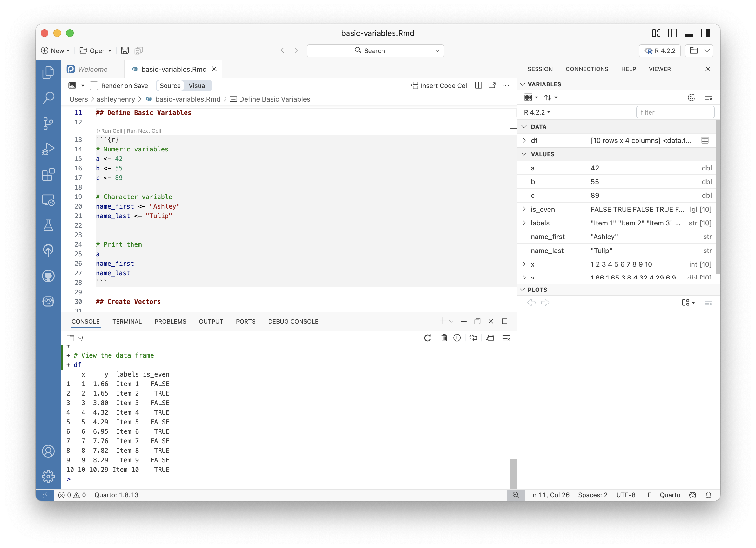Switch to the TERMINAL tab
This screenshot has width=756, height=548.
127,321
